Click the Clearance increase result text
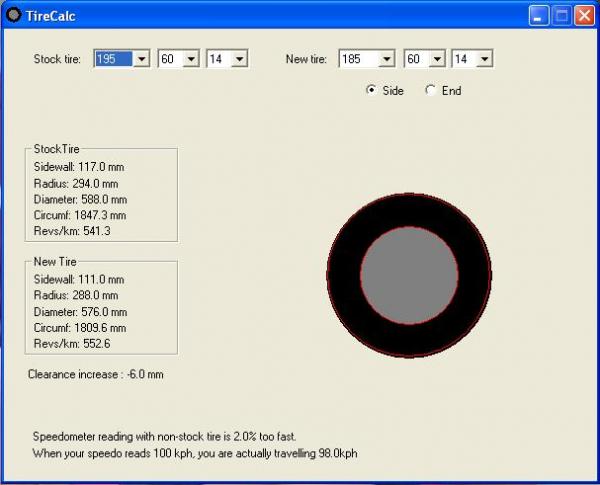This screenshot has width=600, height=485. [96, 374]
